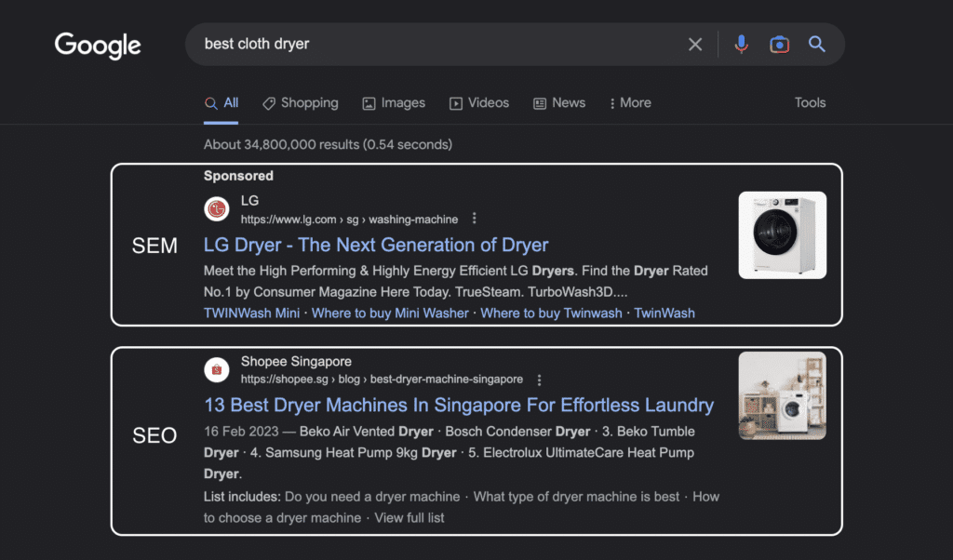Click the 'best cloth dryer' search field
953x560 pixels.
[x=428, y=45]
